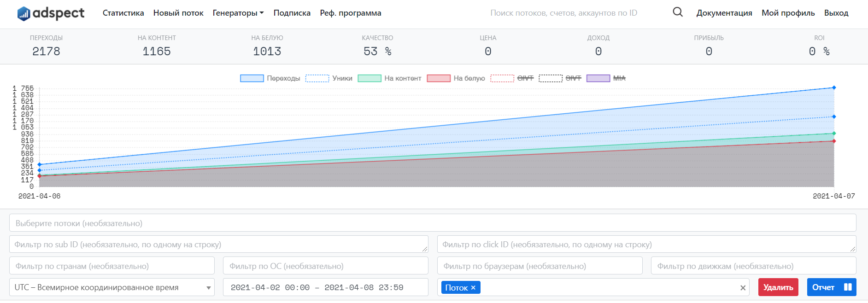868x303 pixels.
Task: Toggle the Уники series in the legend
Action: tap(329, 78)
